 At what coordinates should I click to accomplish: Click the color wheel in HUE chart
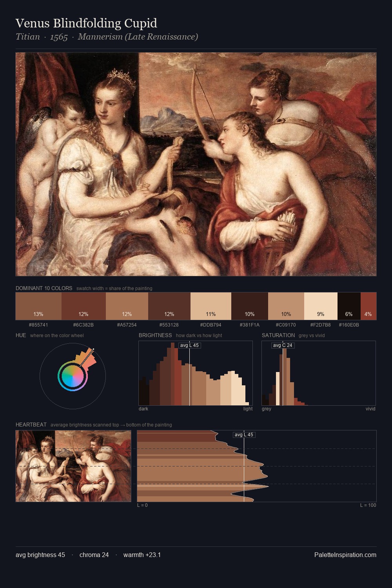tap(73, 376)
